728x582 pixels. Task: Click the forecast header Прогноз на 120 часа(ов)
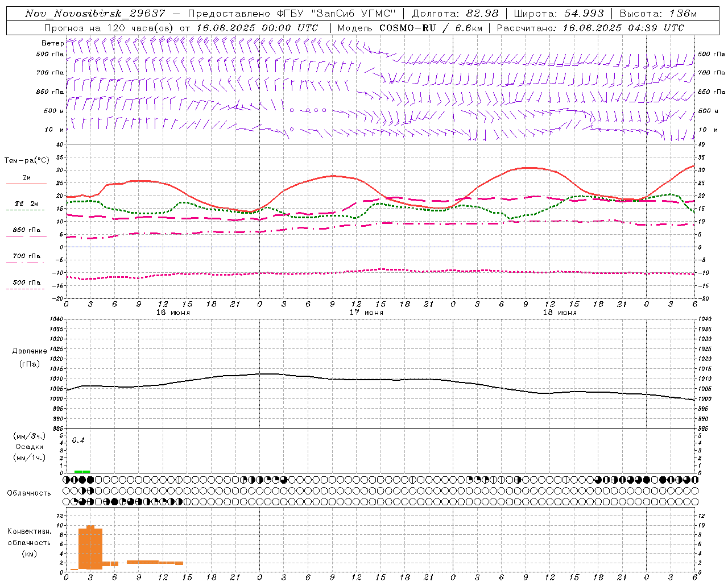(x=109, y=28)
